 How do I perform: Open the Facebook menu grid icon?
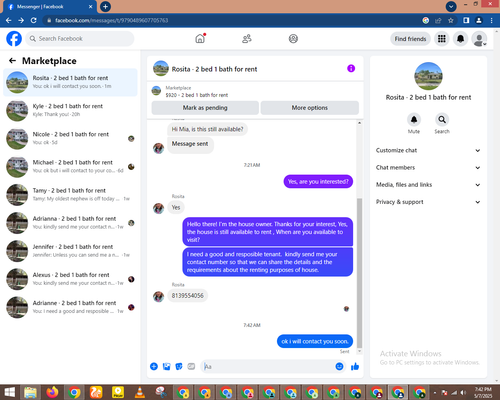(x=442, y=39)
